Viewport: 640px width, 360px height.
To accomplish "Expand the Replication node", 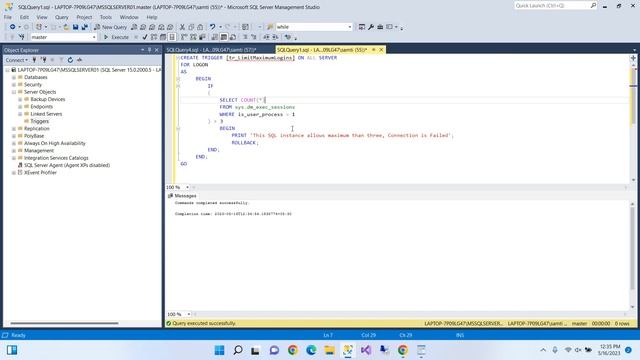I will click(x=14, y=129).
